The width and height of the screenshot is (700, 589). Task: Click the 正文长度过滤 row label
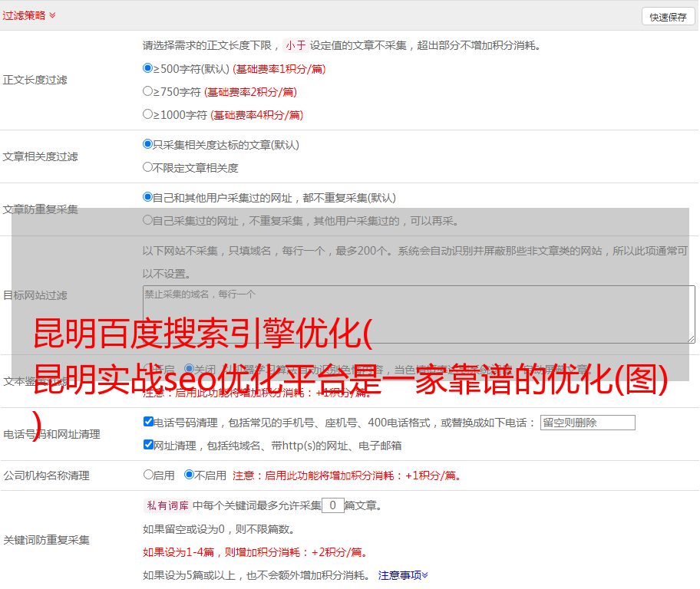point(35,80)
